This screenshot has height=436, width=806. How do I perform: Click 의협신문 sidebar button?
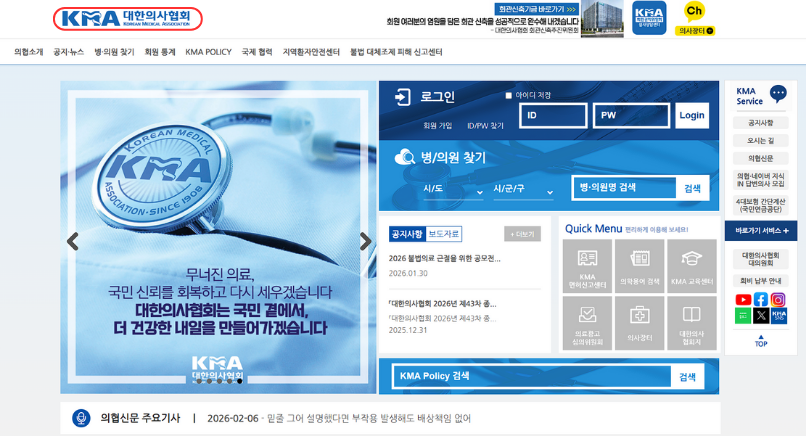click(x=761, y=158)
